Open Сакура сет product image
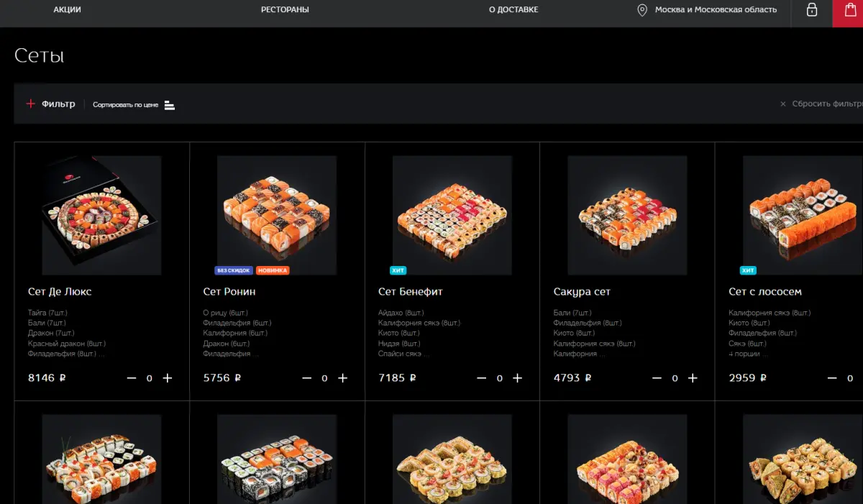The width and height of the screenshot is (863, 504). coord(627,216)
